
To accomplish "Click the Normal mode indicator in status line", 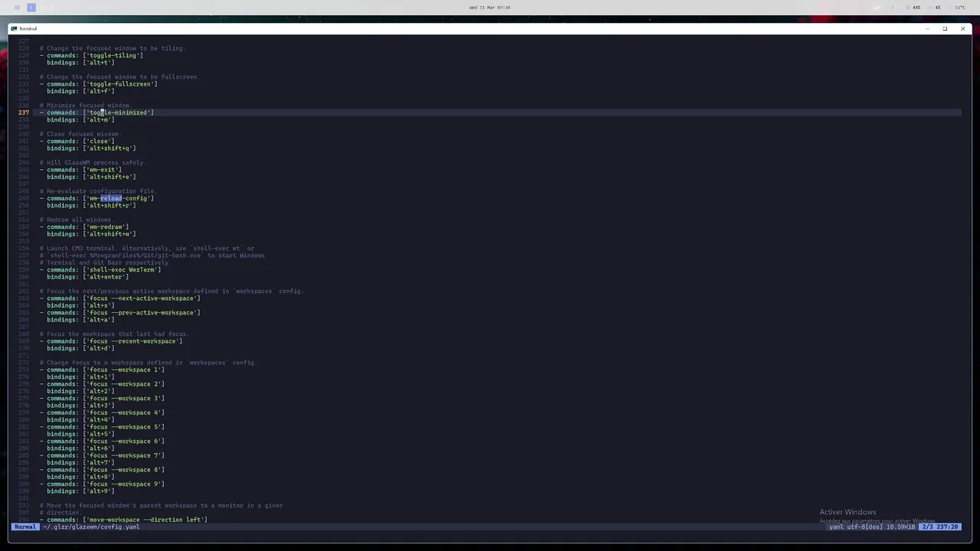I will coord(24,527).
